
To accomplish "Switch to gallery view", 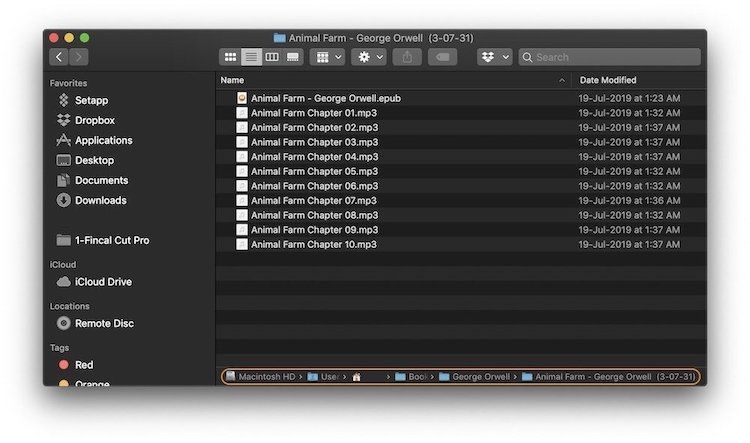I will 293,57.
